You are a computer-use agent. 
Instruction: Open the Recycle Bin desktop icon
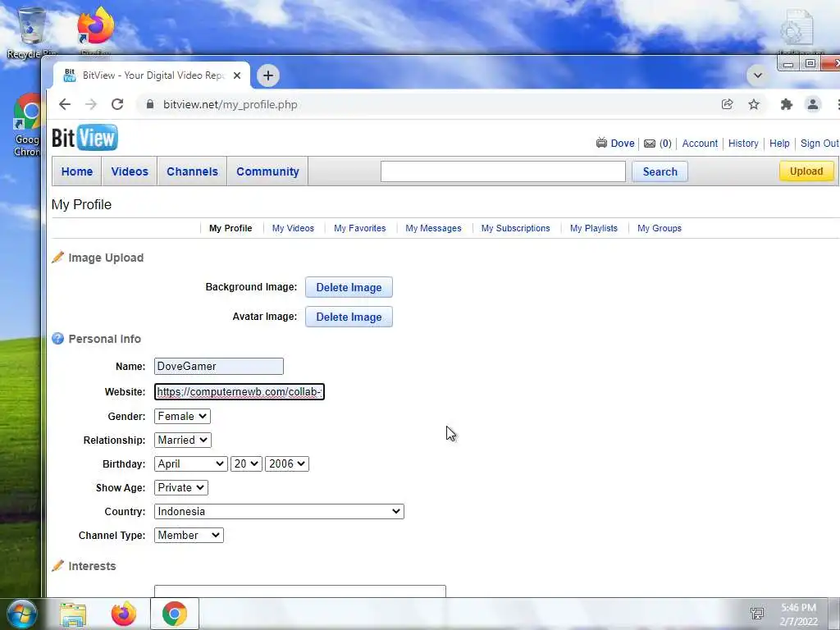[x=31, y=32]
